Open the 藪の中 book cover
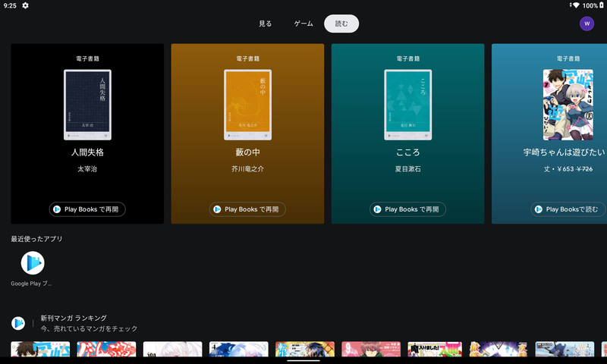607x364 pixels. (x=248, y=105)
